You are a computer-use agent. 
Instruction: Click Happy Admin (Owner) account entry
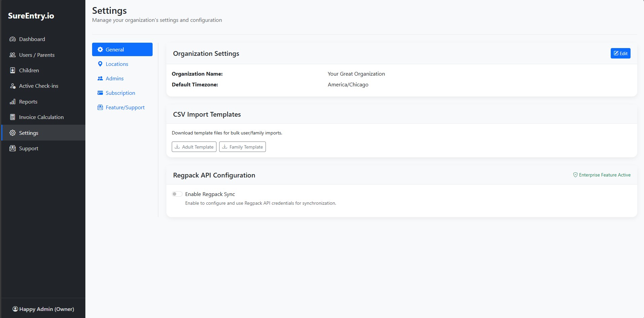[x=43, y=309]
